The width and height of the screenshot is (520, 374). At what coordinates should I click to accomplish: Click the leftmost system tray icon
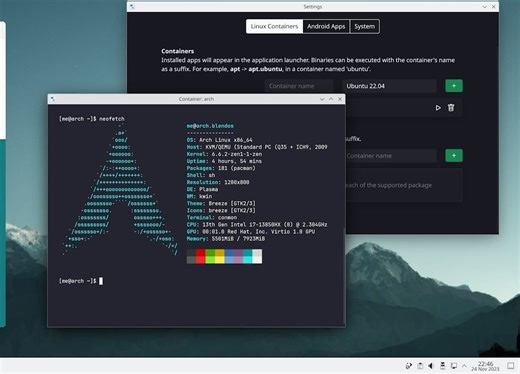(x=409, y=366)
